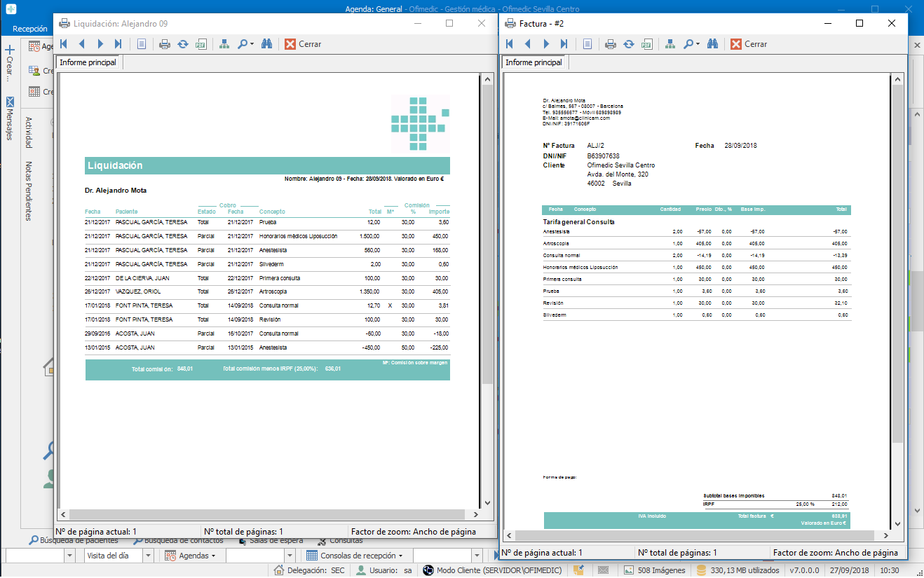Go to last page in Factura window
Screen dimensions: 924x578
pos(564,44)
